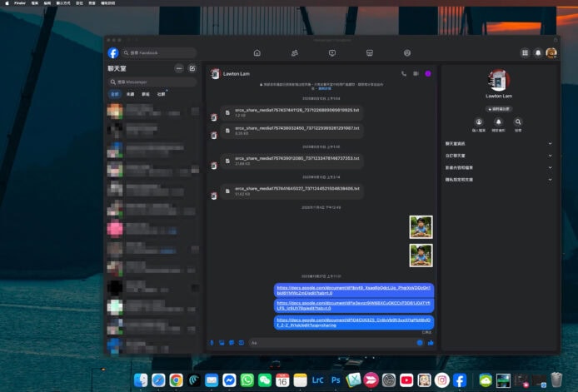Expand the 聊天室資訊 section
578x392 pixels.
(498, 143)
